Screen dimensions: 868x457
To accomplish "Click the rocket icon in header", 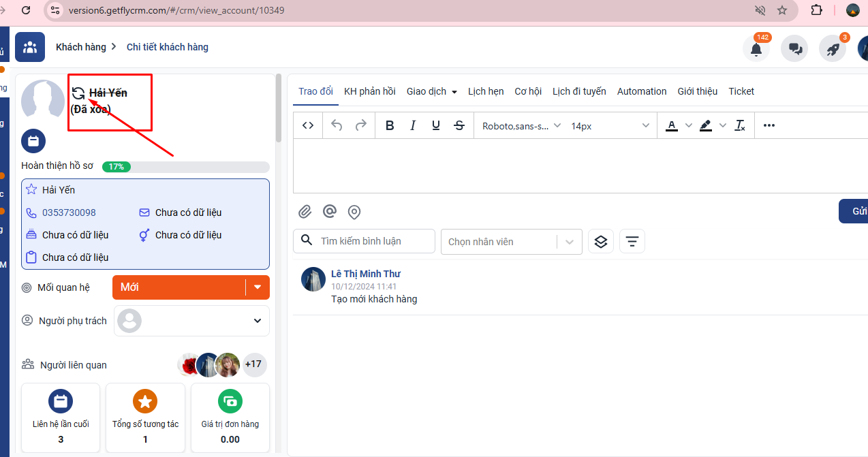I will click(832, 49).
